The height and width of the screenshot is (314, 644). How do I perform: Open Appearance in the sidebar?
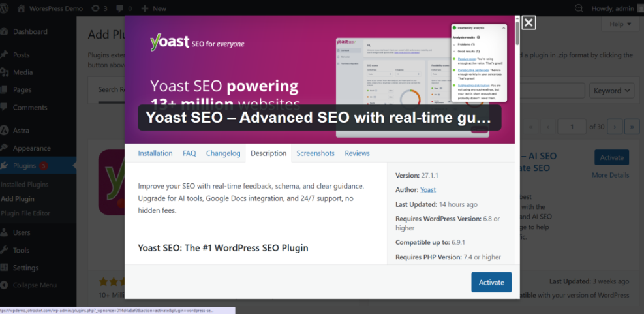click(x=31, y=148)
